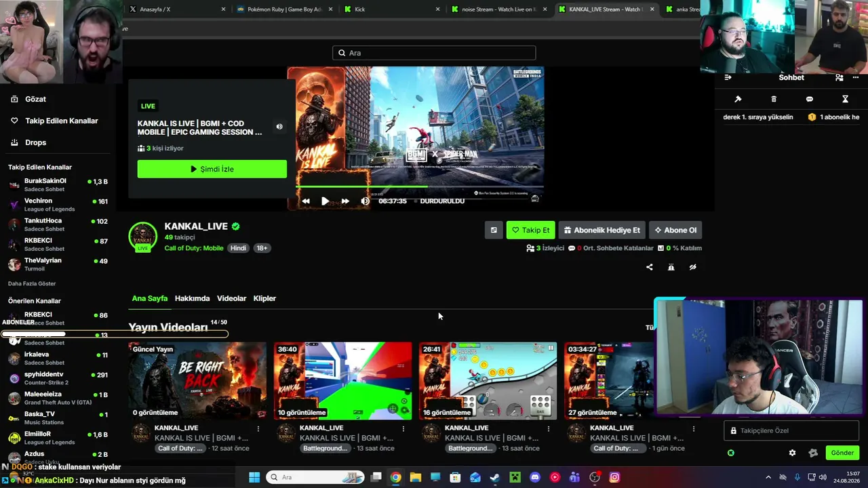Fast forward the stream player
The image size is (868, 488).
pyautogui.click(x=345, y=201)
